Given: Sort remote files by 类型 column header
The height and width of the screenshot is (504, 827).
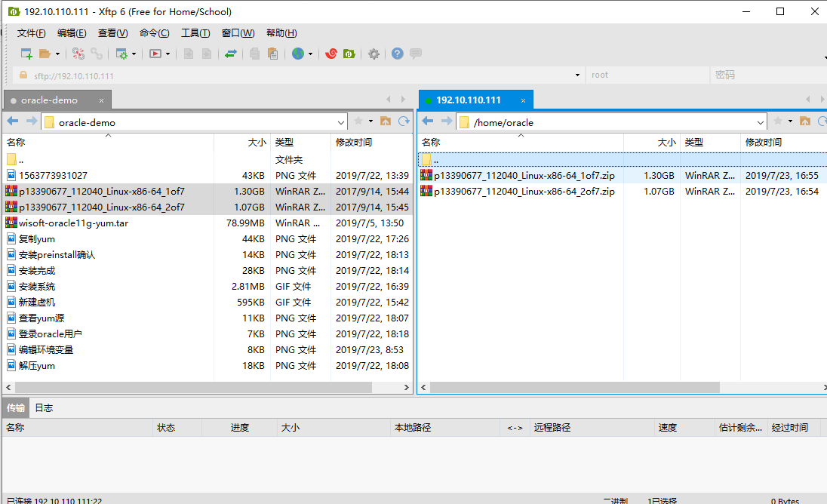Looking at the screenshot, I should [710, 143].
